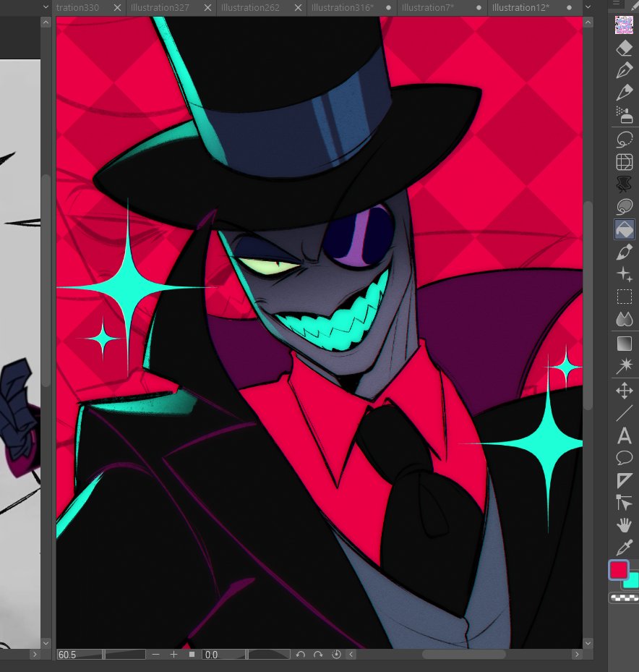Switch to the Illustration316* tab
The height and width of the screenshot is (672, 639).
(x=342, y=8)
